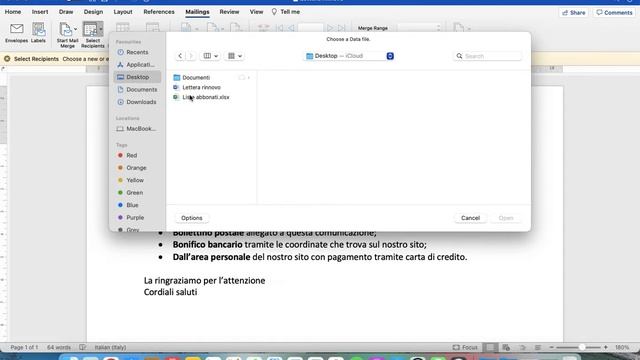640x360 pixels.
Task: Open the Draw ribbon tab
Action: (66, 12)
